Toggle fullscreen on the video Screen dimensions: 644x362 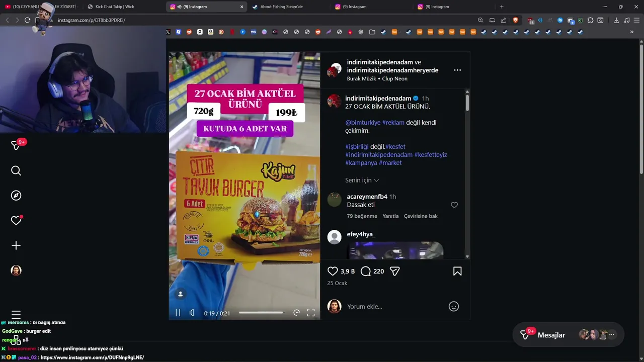(311, 313)
